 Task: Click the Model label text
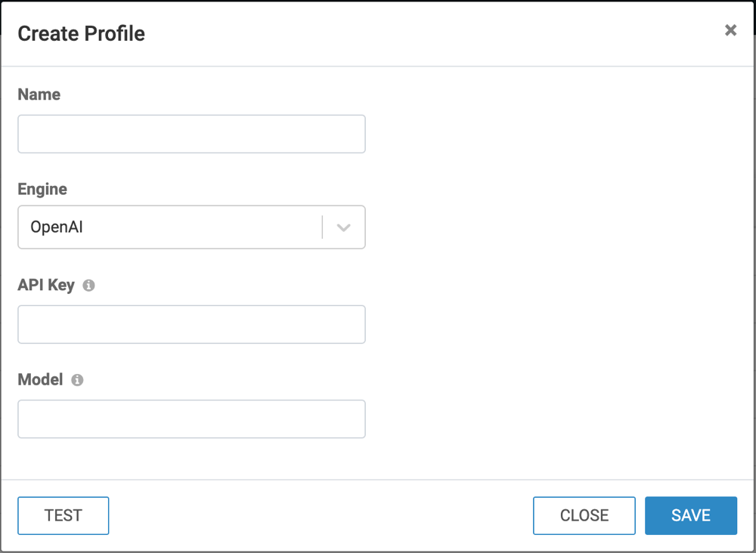click(40, 379)
